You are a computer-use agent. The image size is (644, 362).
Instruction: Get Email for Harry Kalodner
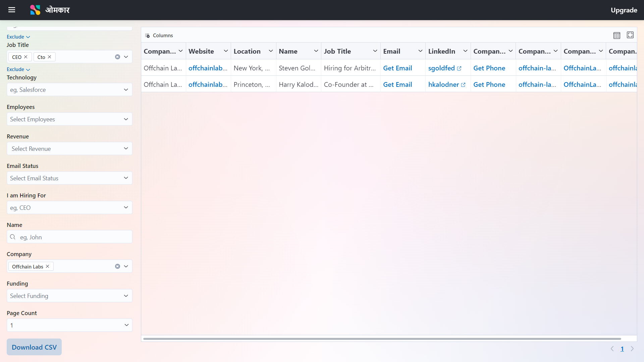coord(397,84)
